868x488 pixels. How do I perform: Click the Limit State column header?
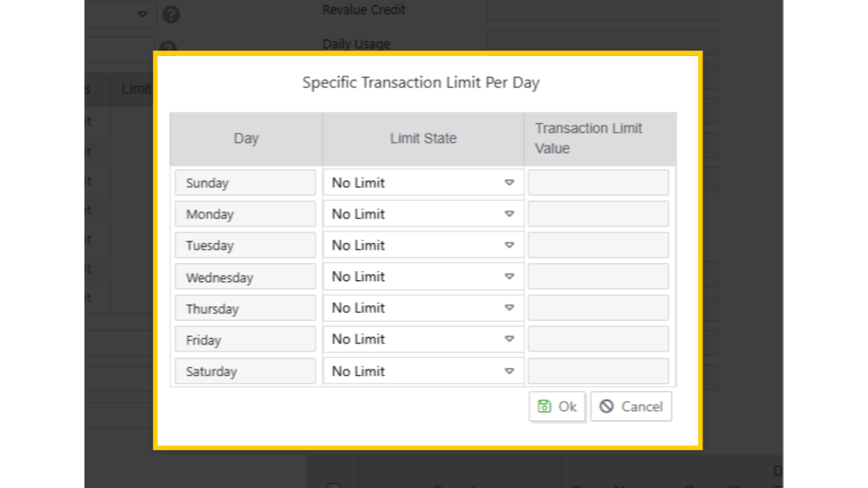[423, 138]
